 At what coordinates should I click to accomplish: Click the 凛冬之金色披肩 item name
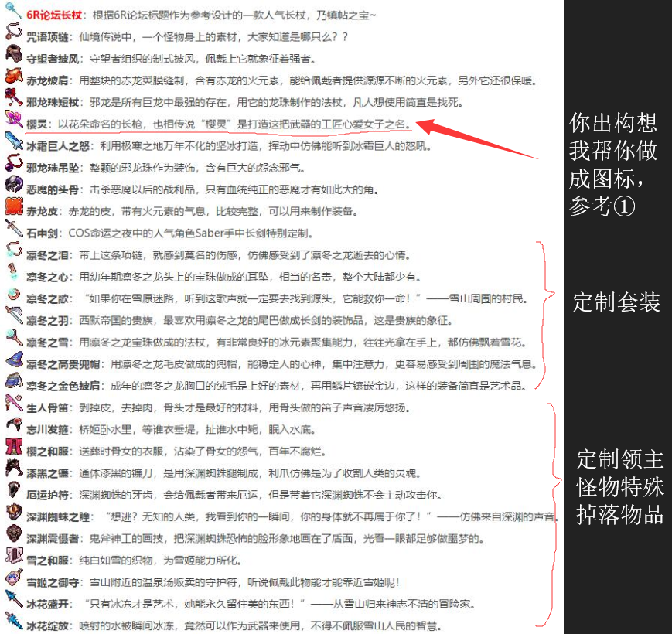pyautogui.click(x=63, y=386)
